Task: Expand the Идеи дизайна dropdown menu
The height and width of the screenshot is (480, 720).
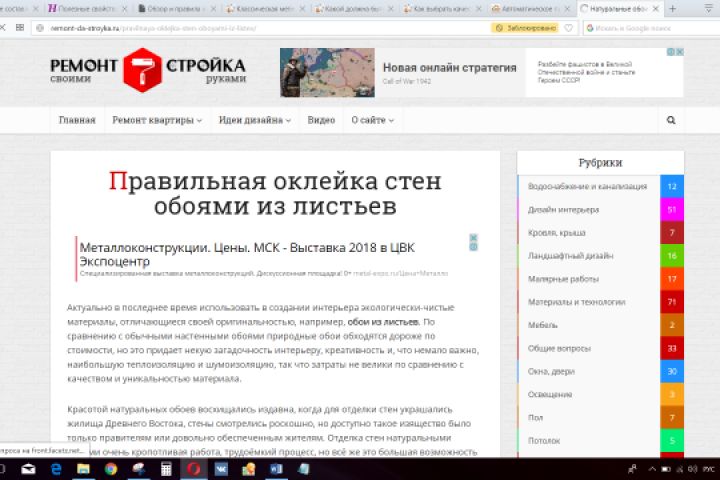Action: click(255, 120)
